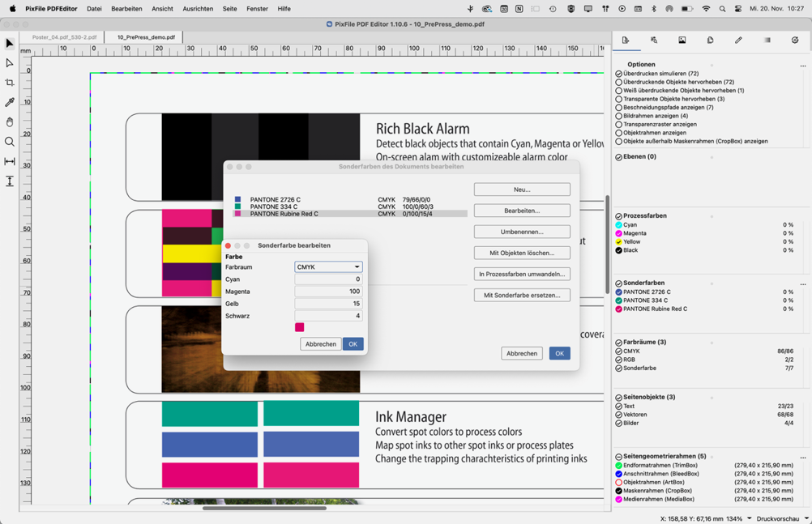
Task: Open the Optionen section more menu
Action: pos(802,66)
